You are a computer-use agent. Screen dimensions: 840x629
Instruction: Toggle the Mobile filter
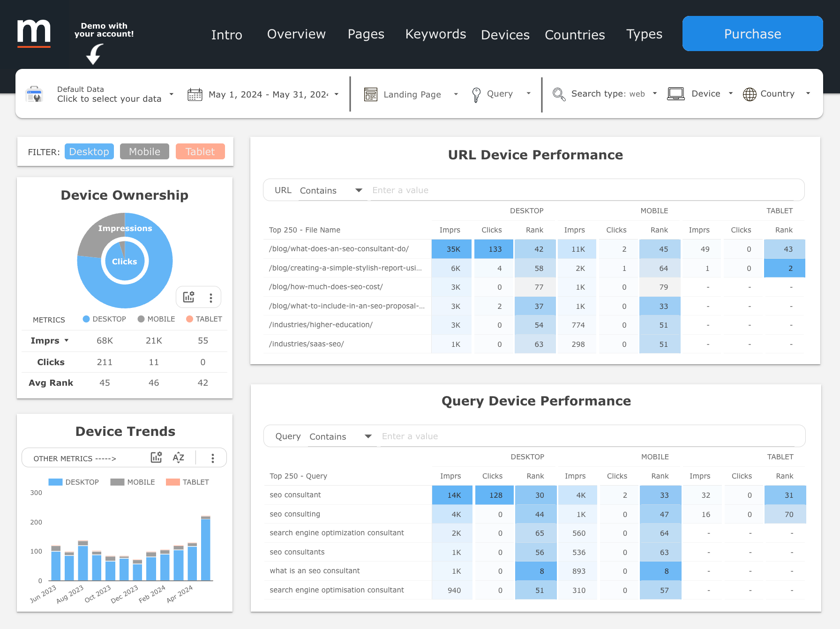(x=144, y=151)
